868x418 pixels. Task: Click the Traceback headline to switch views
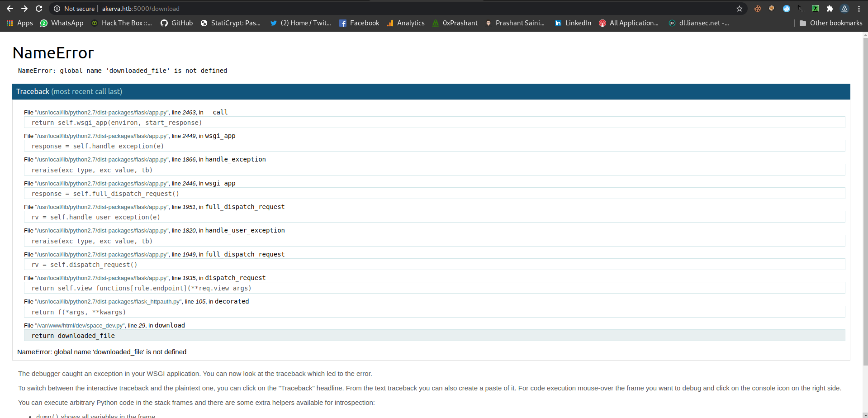click(33, 91)
